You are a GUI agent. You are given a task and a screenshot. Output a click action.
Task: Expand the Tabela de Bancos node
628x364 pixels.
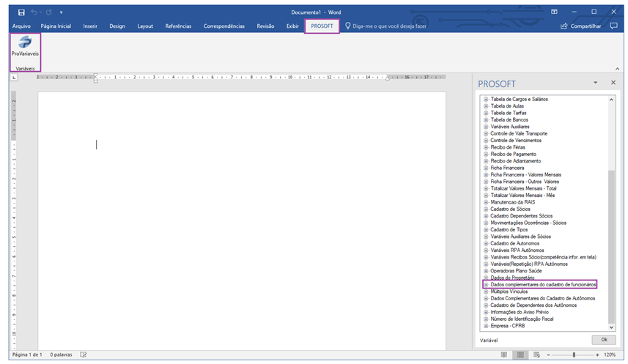coord(486,119)
